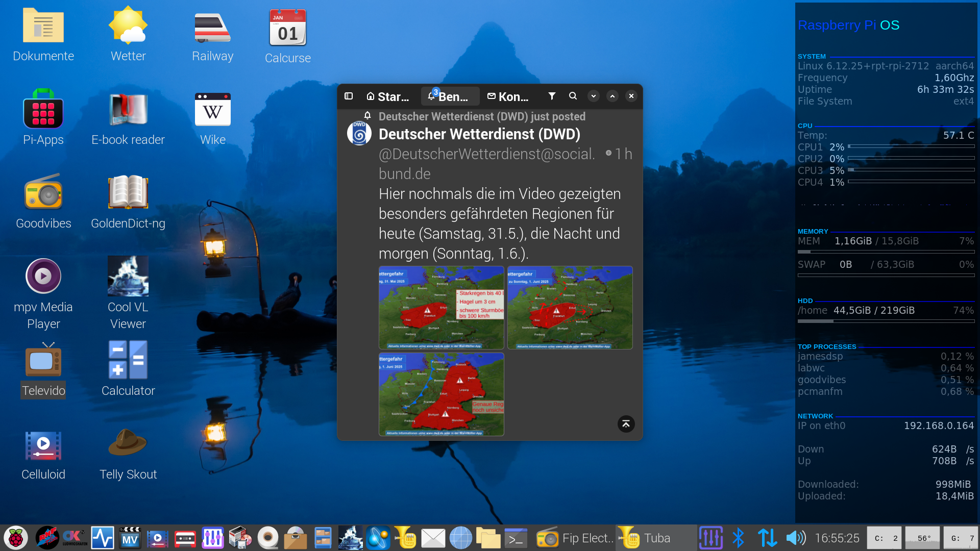Screen dimensions: 980x551
Task: Click the search magnifier icon in Tuba
Action: pos(573,96)
